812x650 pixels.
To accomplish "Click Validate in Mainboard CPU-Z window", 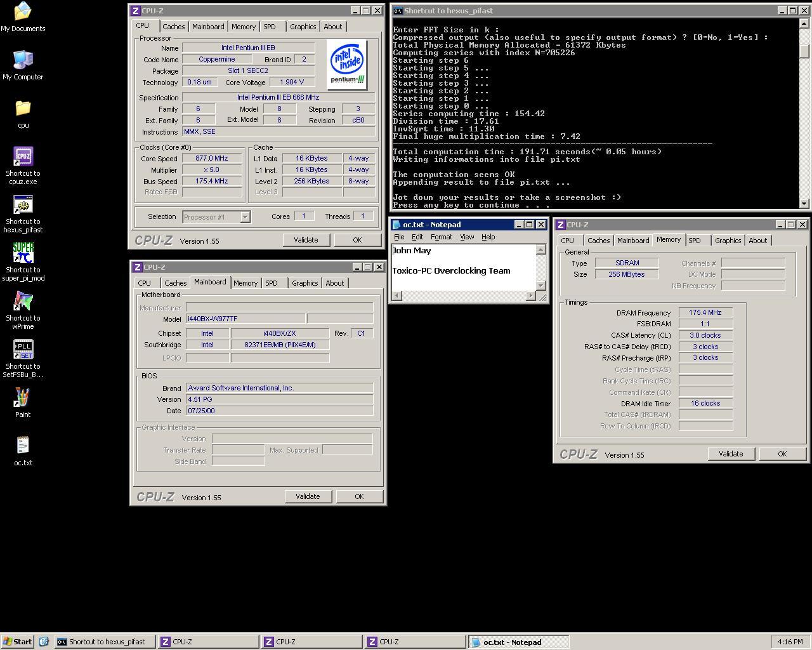I will point(308,496).
